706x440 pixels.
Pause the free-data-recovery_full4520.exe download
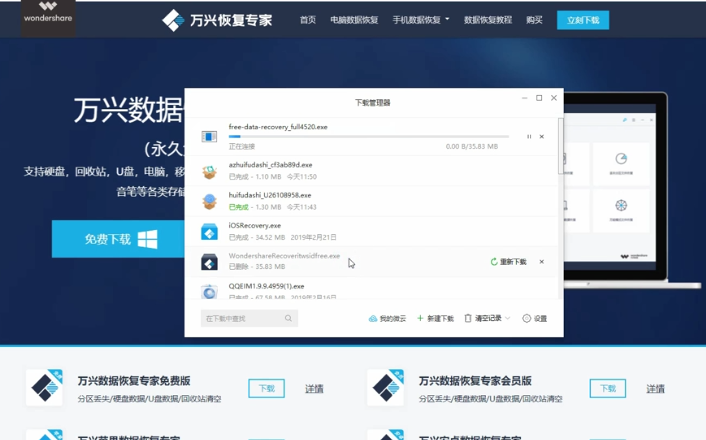(x=529, y=136)
